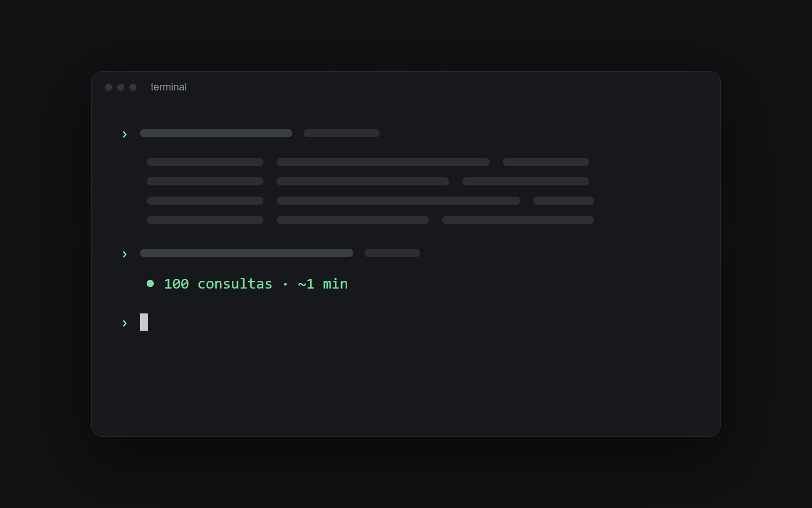This screenshot has width=812, height=508.
Task: Click the "terminal" window title
Action: [168, 87]
